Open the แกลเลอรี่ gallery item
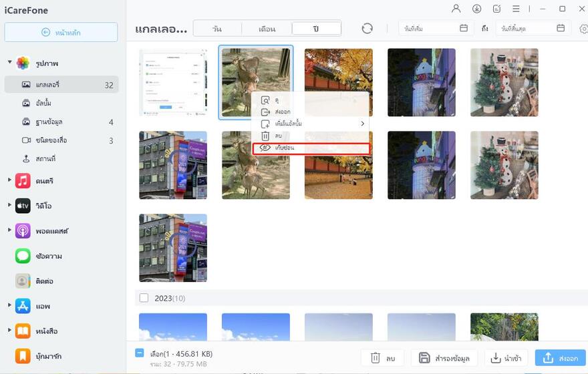 click(x=61, y=85)
